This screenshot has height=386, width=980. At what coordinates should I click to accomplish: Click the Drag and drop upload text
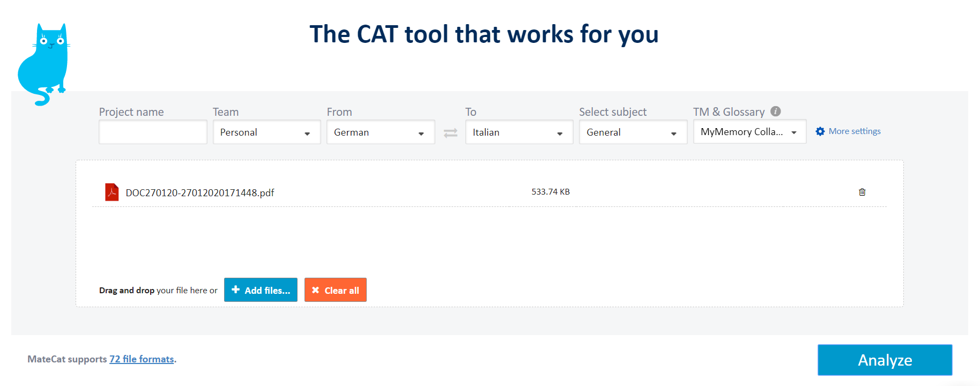(x=158, y=291)
